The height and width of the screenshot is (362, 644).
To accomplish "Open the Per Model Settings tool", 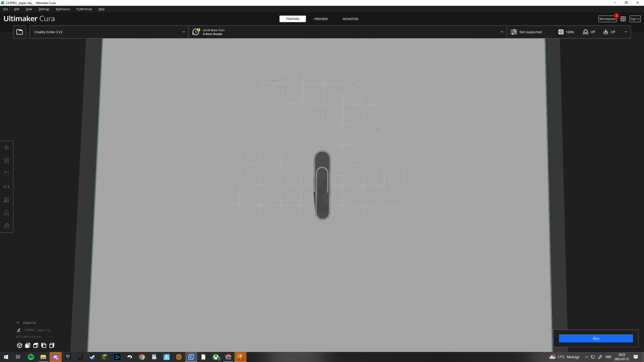I will coord(7,200).
